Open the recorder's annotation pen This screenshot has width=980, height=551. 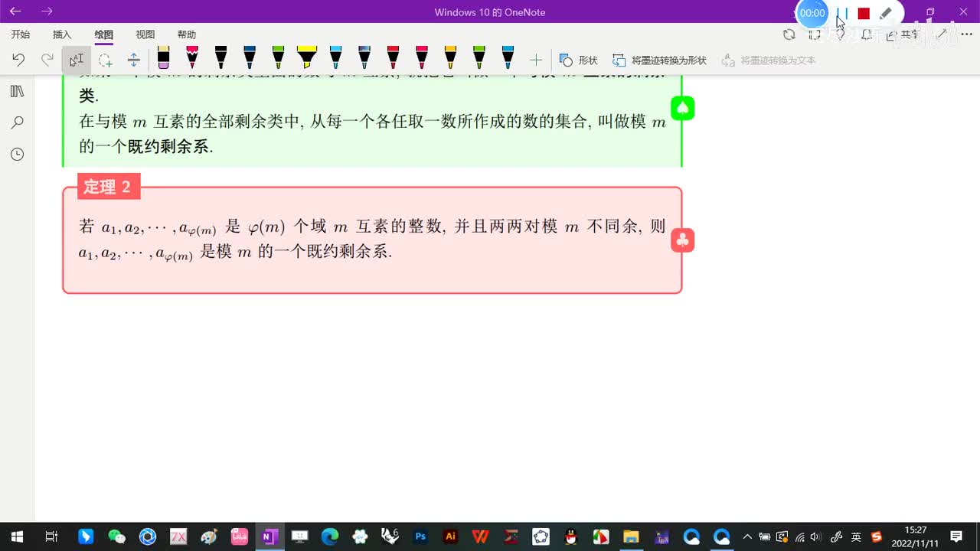(x=885, y=13)
